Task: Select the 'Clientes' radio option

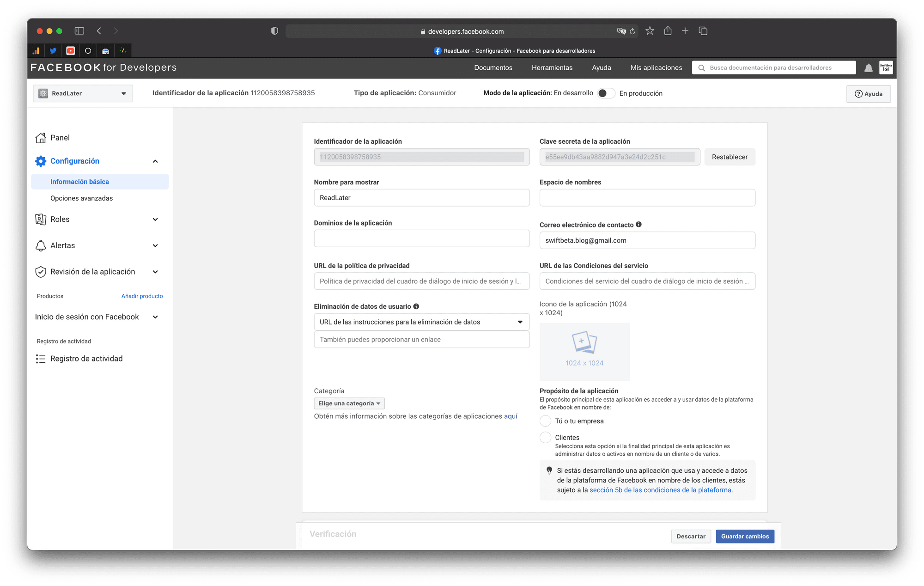Action: pos(546,438)
